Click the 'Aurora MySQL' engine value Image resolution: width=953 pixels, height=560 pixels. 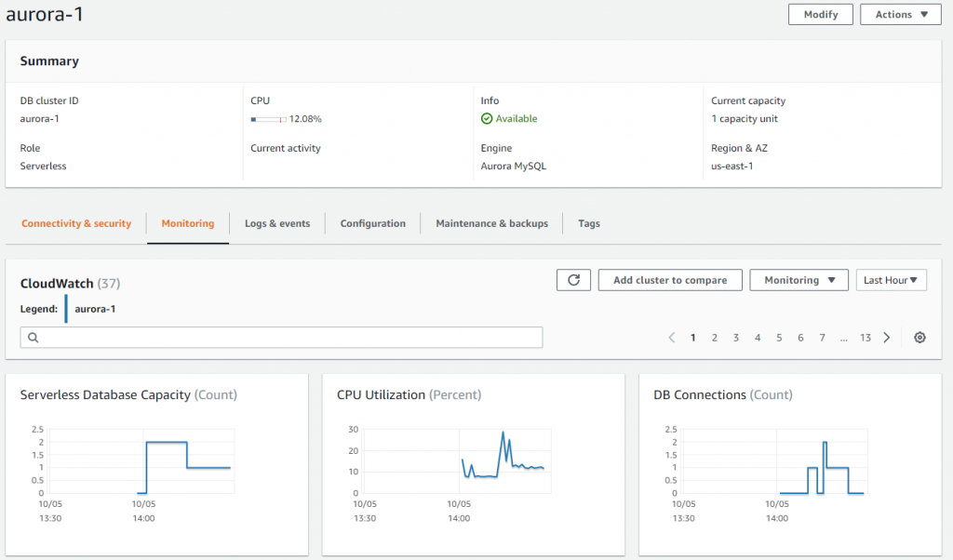(x=514, y=166)
